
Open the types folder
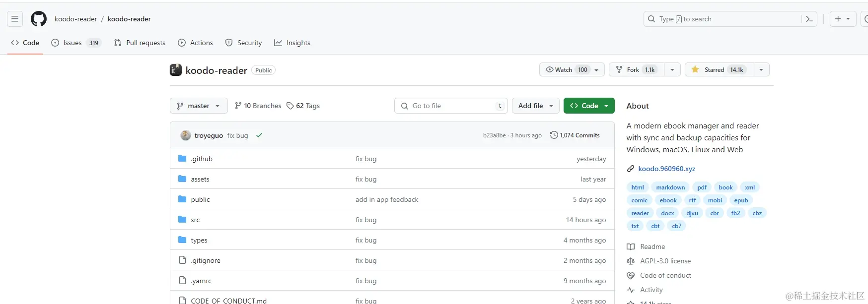pos(199,240)
